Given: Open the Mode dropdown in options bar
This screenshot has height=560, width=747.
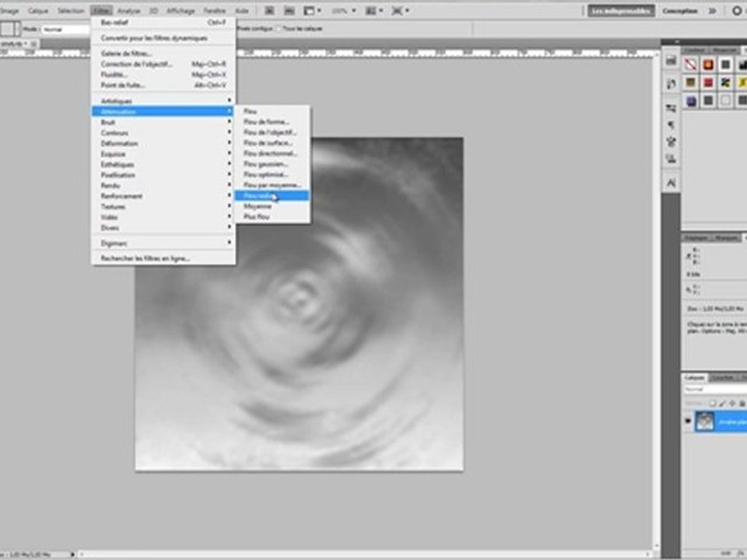Looking at the screenshot, I should coord(65,29).
